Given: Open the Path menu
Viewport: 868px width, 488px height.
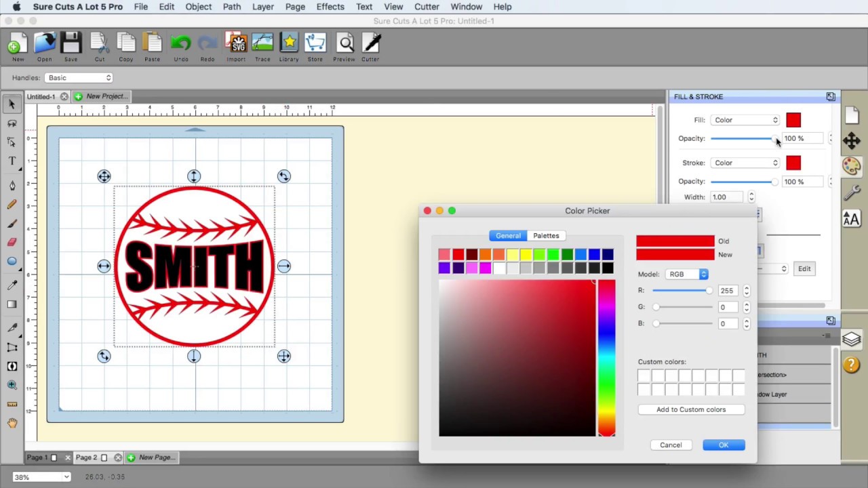Looking at the screenshot, I should point(232,7).
